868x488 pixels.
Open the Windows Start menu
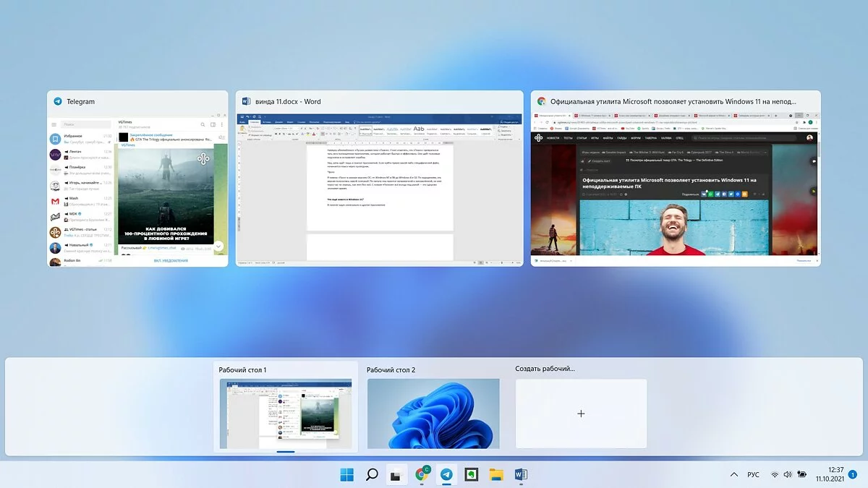coord(347,474)
